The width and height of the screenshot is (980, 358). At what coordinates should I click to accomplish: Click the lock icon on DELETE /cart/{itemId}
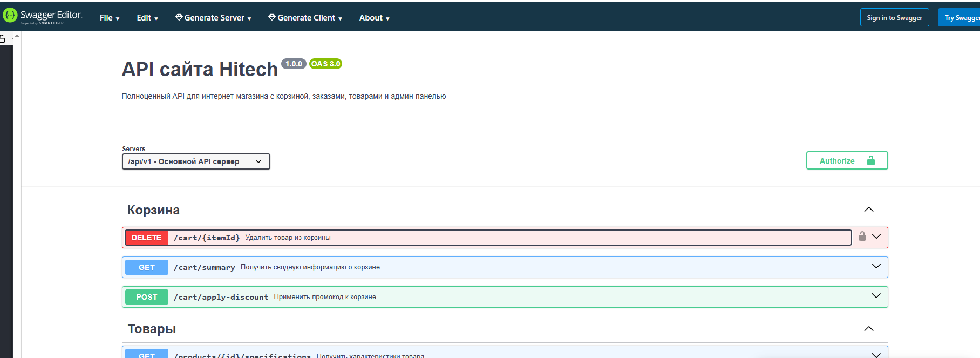pyautogui.click(x=862, y=236)
